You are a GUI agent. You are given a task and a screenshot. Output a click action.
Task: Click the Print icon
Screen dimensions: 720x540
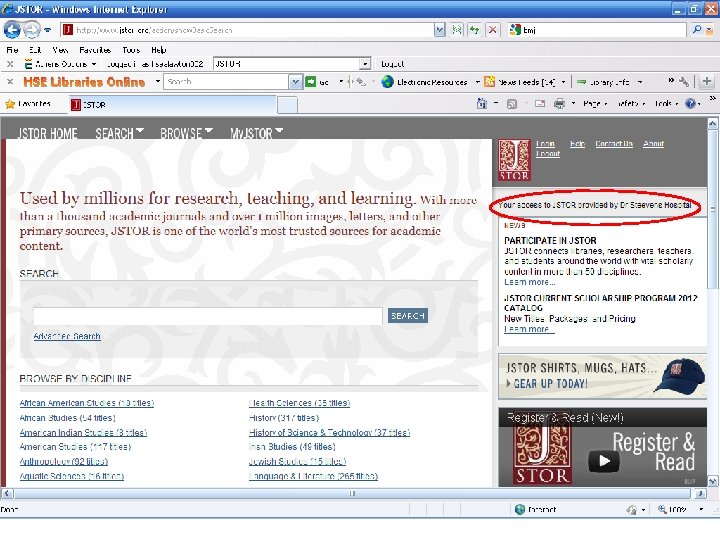(559, 104)
